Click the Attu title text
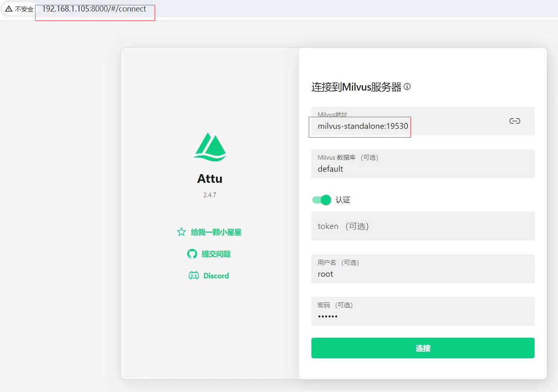Screen dimensions: 558x392 (210, 179)
